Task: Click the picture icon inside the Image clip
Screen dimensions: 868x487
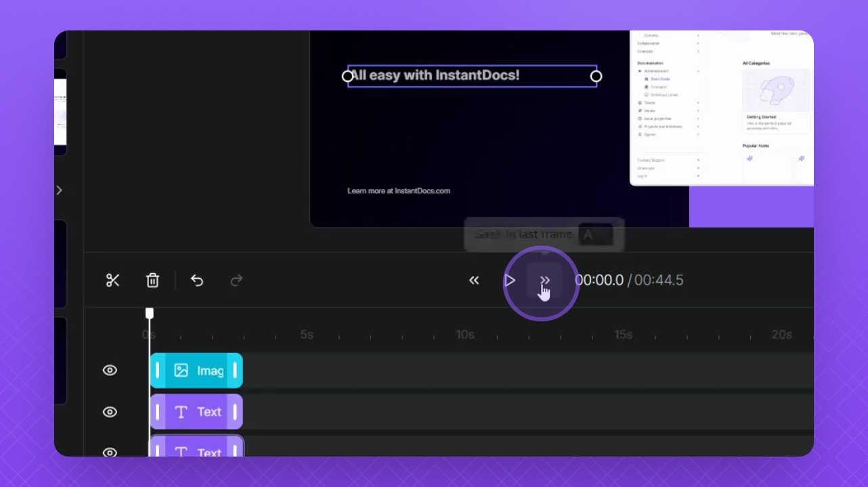Action: (181, 371)
